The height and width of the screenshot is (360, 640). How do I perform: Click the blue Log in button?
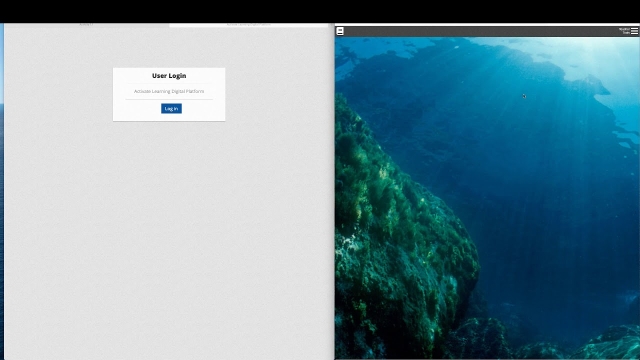click(171, 109)
